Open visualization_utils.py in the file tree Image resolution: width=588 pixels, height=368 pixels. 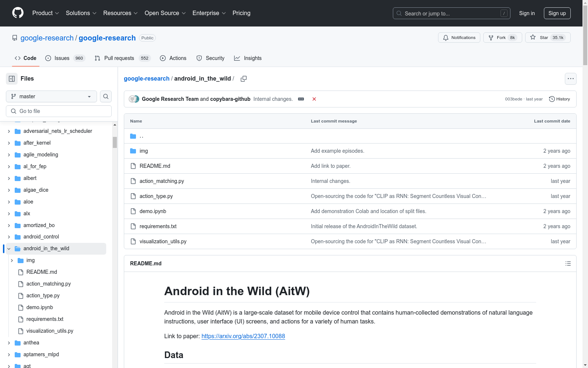[x=50, y=331]
